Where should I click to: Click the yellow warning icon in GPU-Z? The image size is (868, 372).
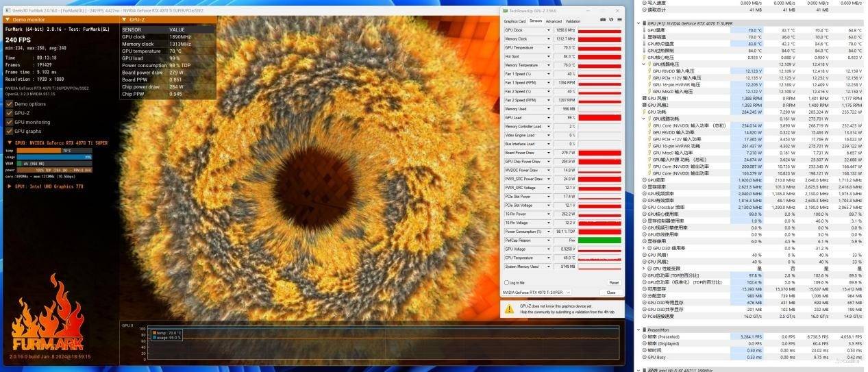pos(509,309)
